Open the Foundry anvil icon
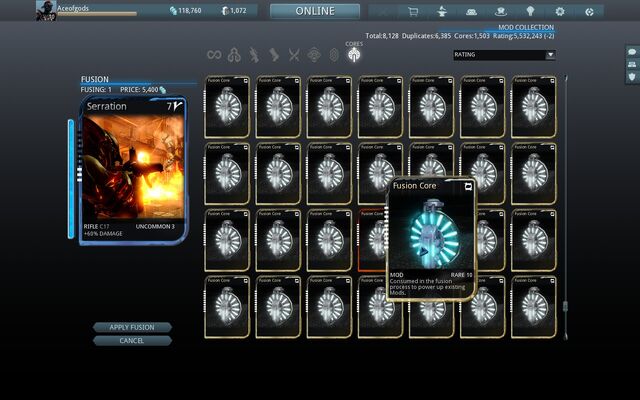640x400 pixels. click(442, 12)
